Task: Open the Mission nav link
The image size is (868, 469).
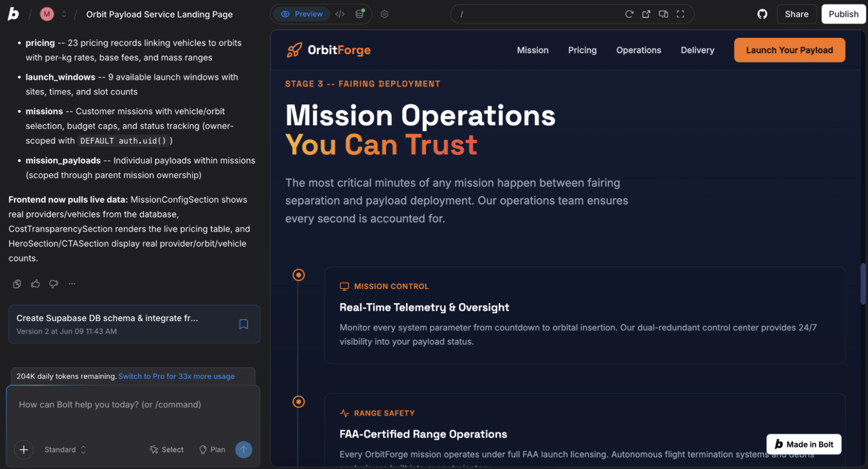Action: pos(533,50)
